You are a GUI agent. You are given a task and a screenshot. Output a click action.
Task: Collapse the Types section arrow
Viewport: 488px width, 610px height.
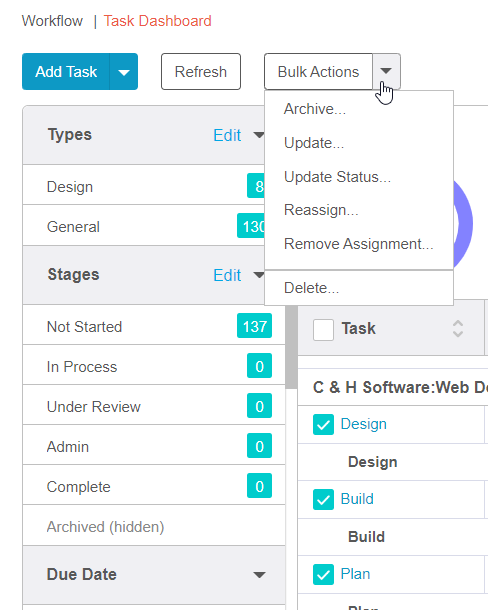[x=258, y=135]
